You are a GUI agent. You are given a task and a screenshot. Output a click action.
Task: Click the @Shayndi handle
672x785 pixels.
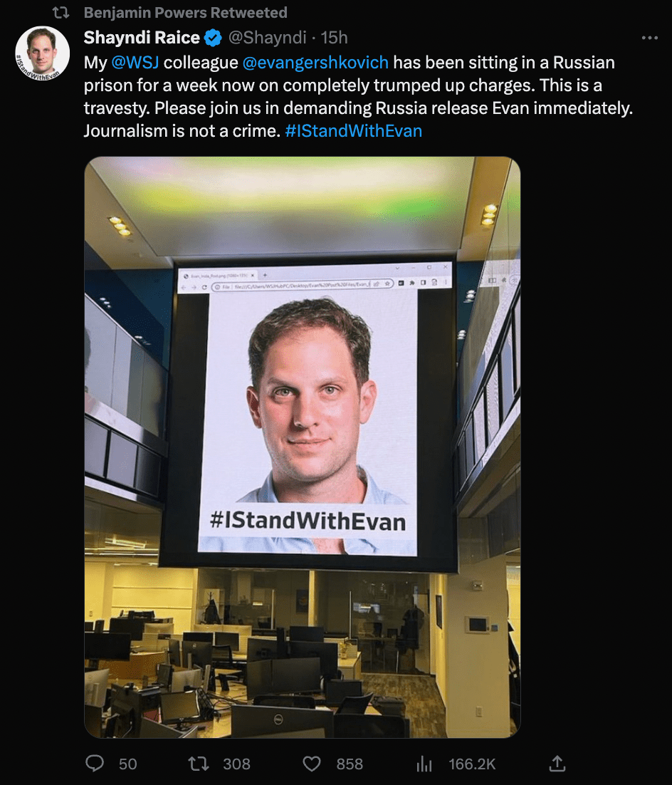[267, 38]
